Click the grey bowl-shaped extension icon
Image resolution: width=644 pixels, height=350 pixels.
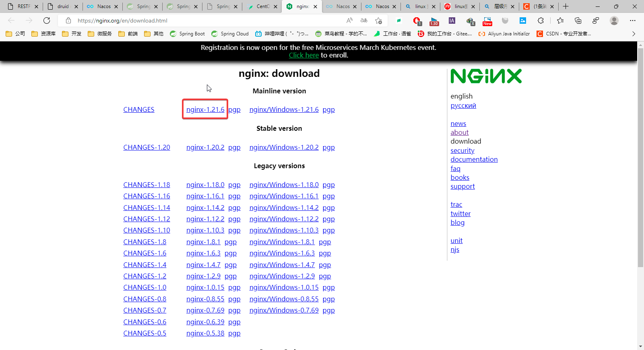coord(505,21)
